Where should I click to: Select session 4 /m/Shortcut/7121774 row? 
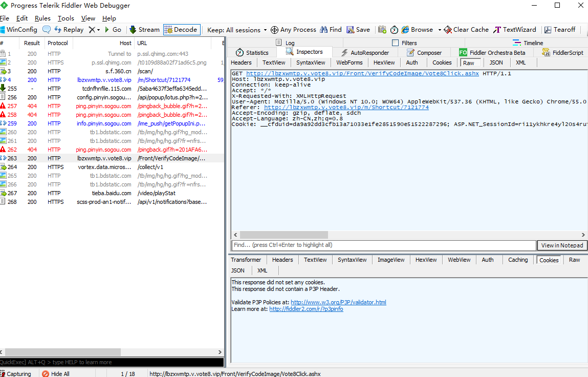pyautogui.click(x=112, y=80)
